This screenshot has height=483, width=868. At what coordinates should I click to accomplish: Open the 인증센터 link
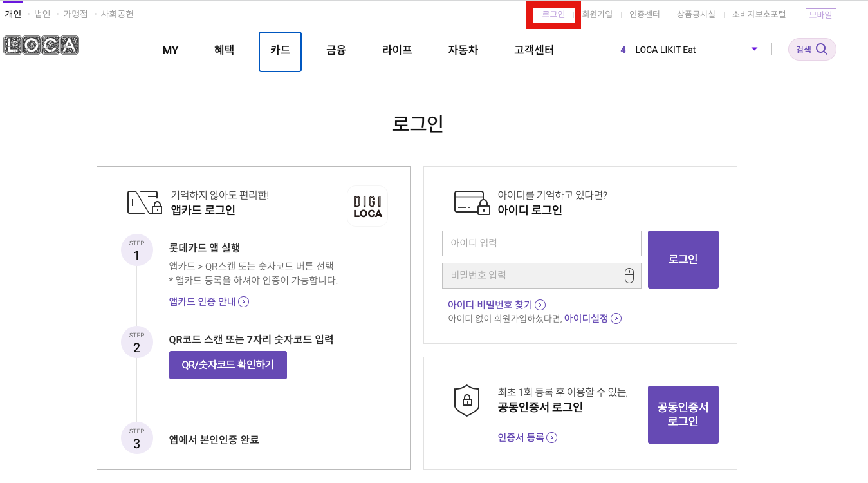pyautogui.click(x=644, y=14)
